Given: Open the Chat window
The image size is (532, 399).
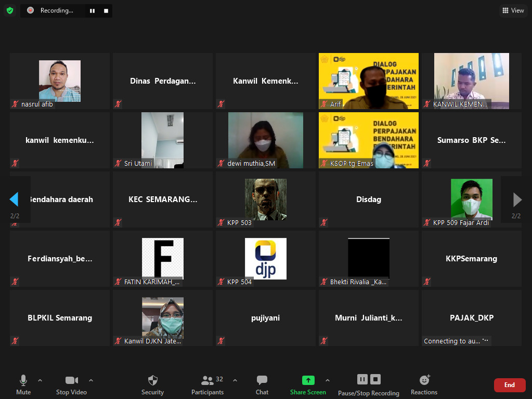Looking at the screenshot, I should [x=262, y=384].
